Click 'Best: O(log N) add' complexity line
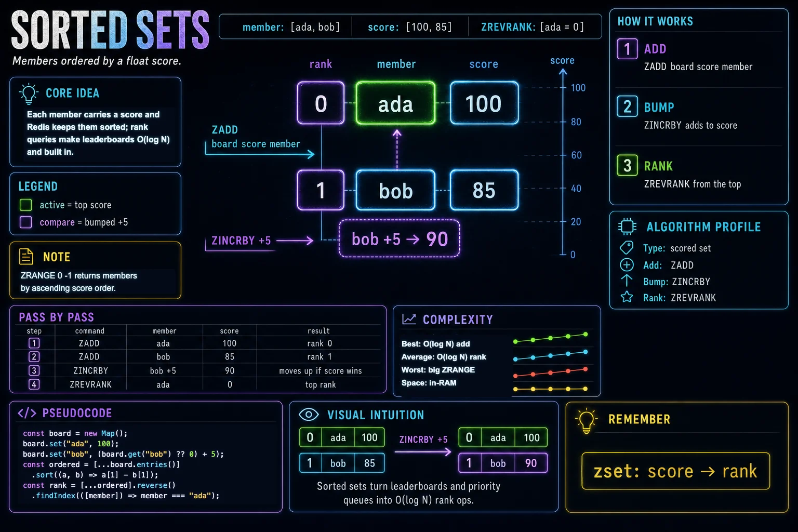 [435, 344]
